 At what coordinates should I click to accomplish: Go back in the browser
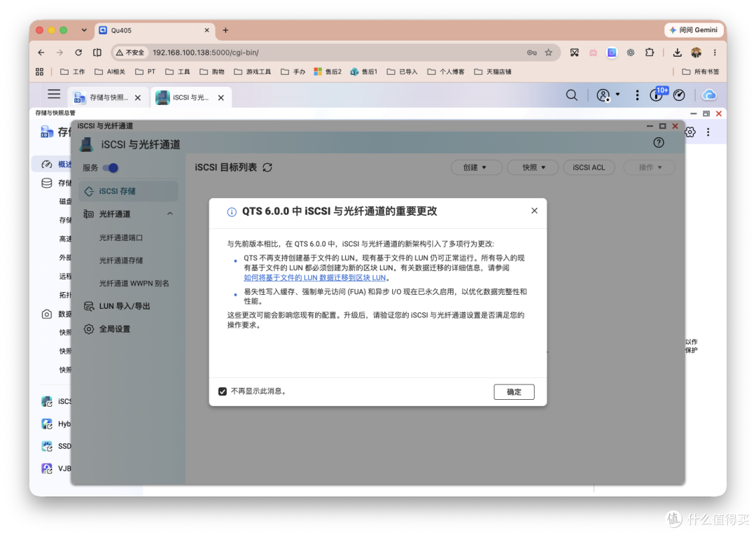coord(41,53)
